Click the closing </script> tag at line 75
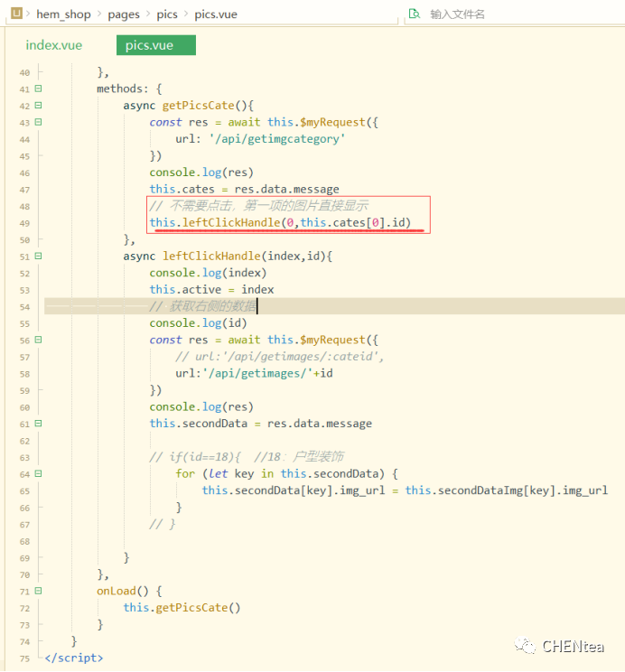This screenshot has height=672, width=625. (74, 658)
